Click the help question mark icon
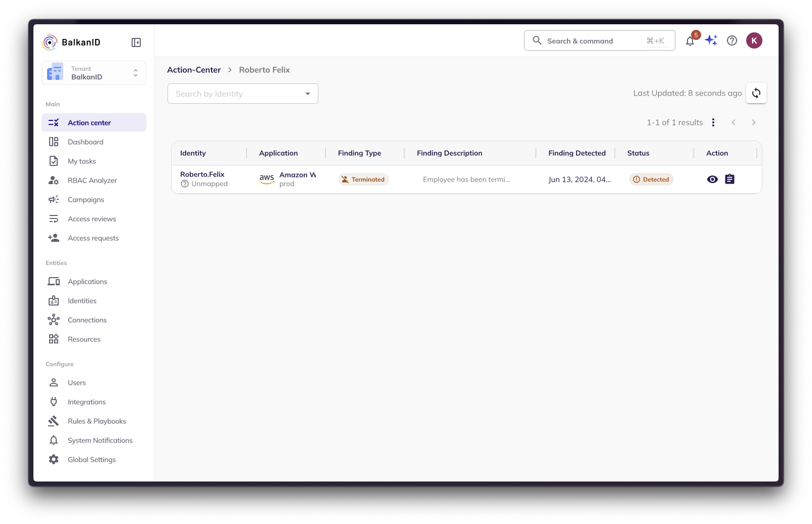 pos(732,40)
